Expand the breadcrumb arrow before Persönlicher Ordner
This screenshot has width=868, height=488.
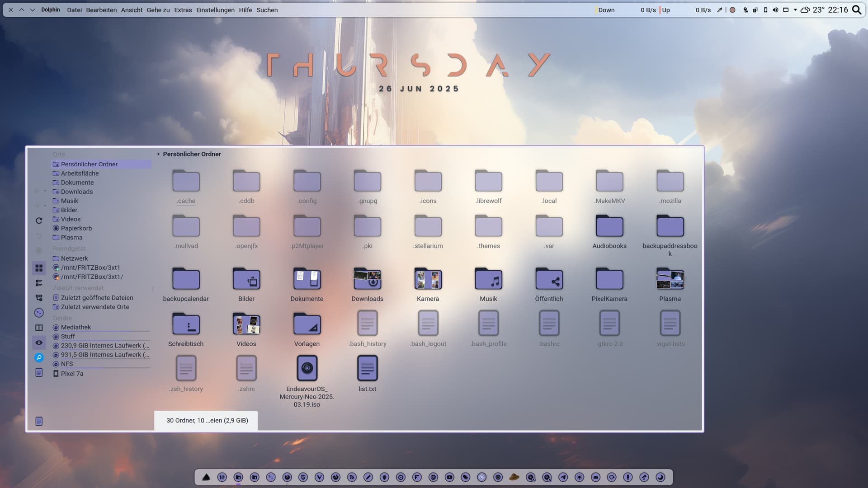coord(159,154)
